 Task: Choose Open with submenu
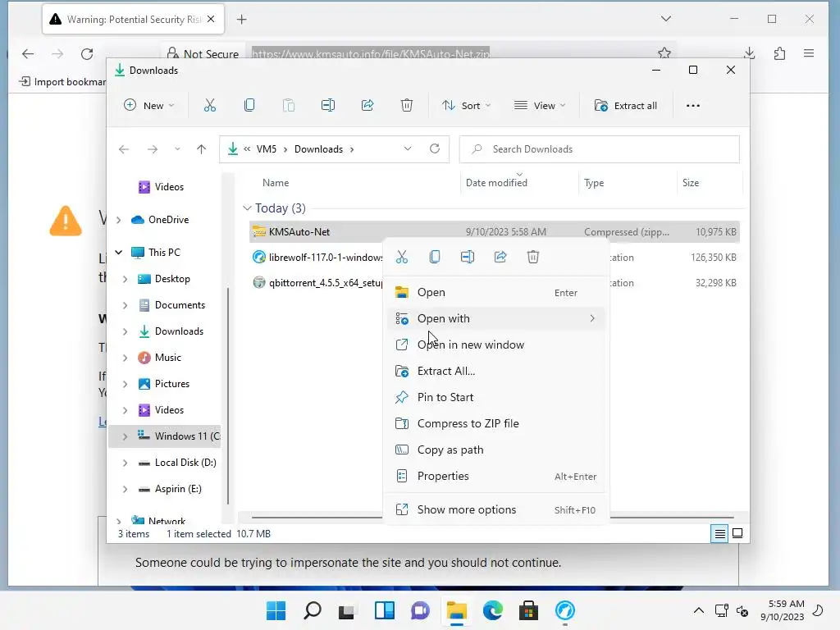tap(496, 318)
